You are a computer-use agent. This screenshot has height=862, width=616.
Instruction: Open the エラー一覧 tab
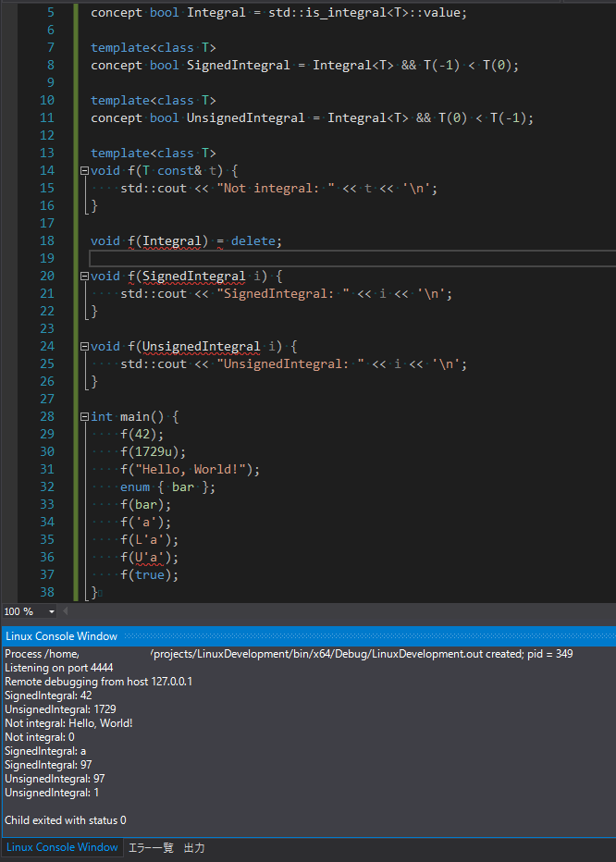point(151,848)
